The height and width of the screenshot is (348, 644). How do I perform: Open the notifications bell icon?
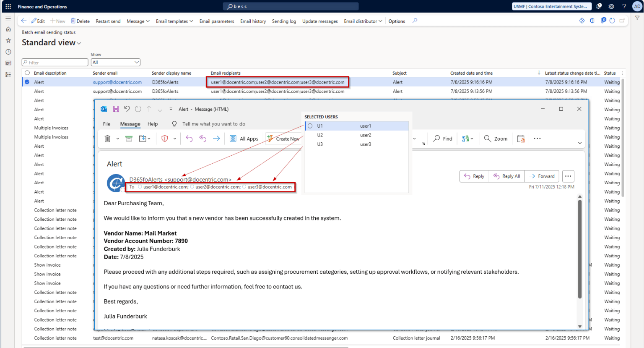599,6
